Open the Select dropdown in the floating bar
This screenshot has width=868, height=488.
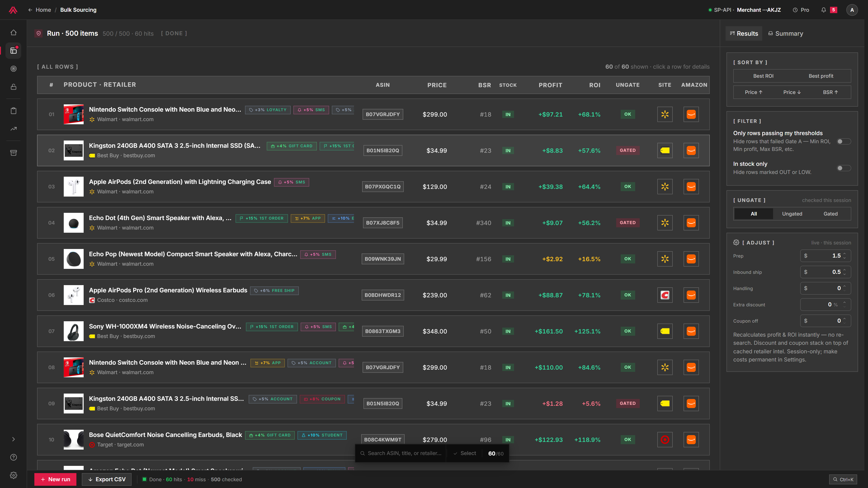pos(465,453)
